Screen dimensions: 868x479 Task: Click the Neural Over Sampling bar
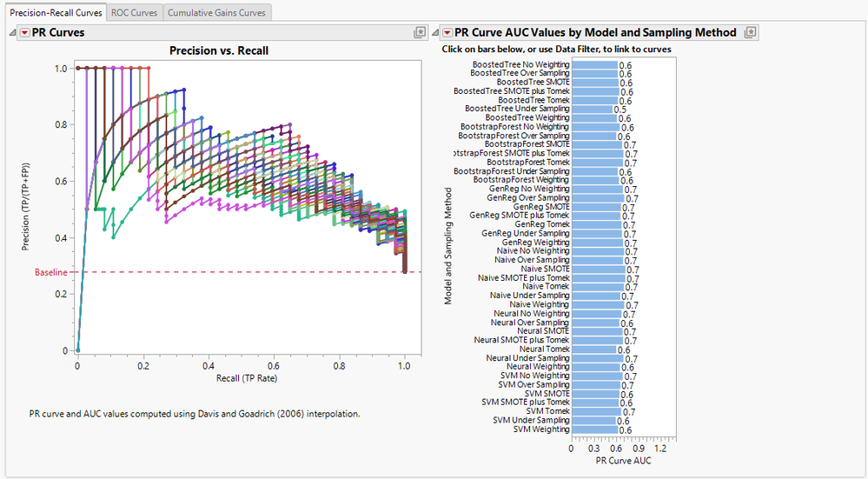[595, 323]
